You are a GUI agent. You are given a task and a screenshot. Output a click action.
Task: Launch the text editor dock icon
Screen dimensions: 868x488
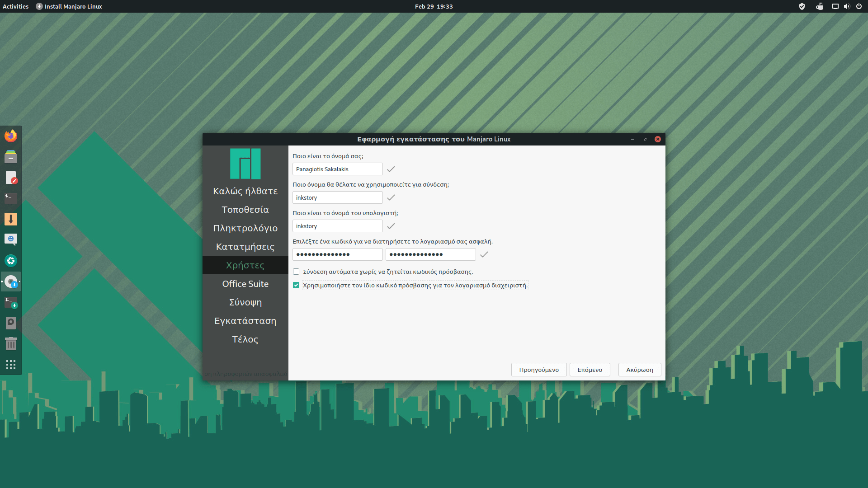coord(11,178)
